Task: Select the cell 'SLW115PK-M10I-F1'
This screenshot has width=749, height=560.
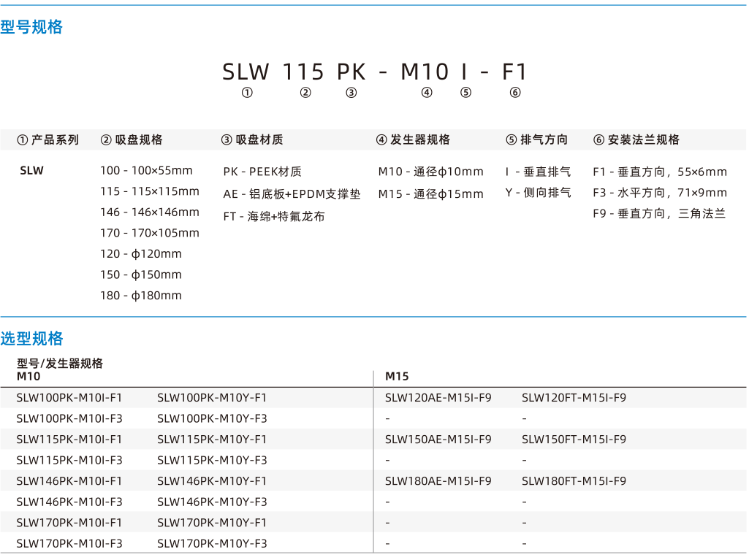Action: point(69,440)
